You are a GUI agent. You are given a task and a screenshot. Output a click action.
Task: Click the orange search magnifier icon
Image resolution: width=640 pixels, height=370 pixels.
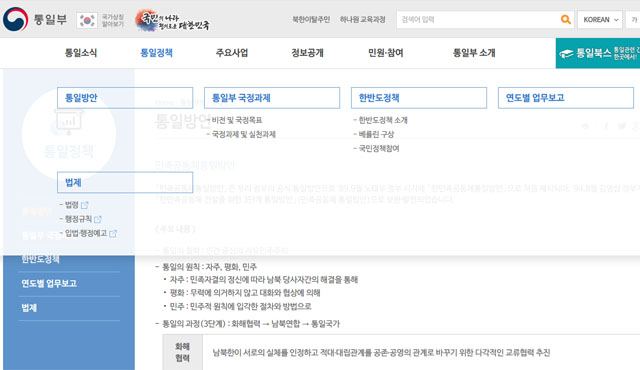pyautogui.click(x=565, y=19)
